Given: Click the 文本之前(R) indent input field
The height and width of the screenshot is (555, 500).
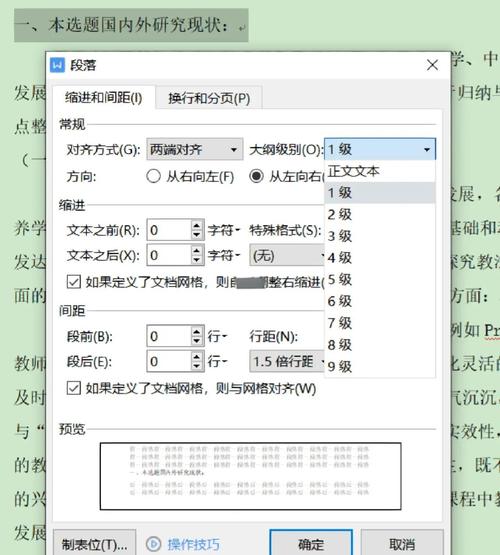Looking at the screenshot, I should tap(169, 230).
